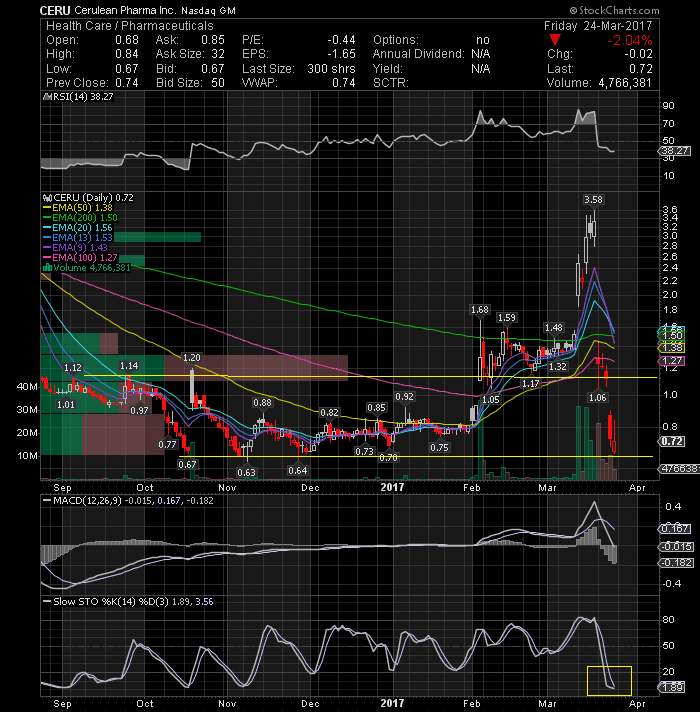Click the Nasdaq GM exchange label

208,11
